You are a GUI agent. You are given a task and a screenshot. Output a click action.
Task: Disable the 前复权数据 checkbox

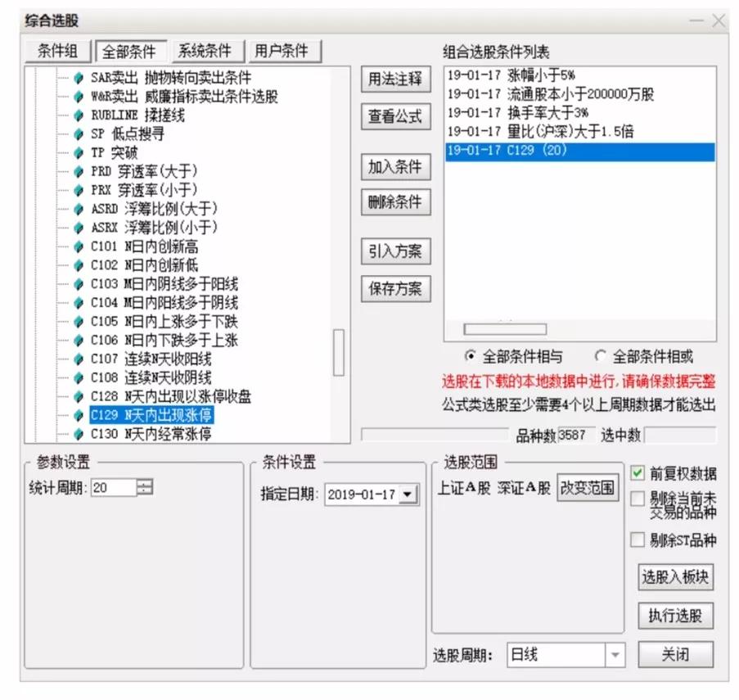tap(637, 471)
